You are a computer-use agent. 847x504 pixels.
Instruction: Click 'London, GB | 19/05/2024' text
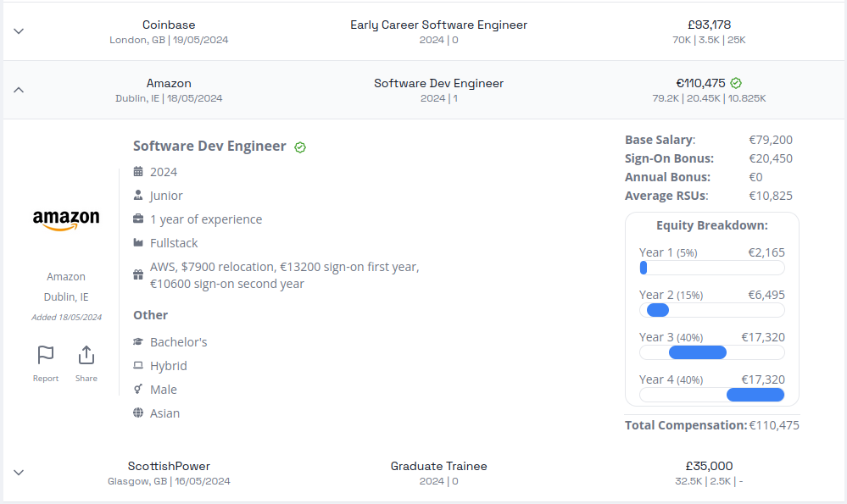tap(169, 40)
